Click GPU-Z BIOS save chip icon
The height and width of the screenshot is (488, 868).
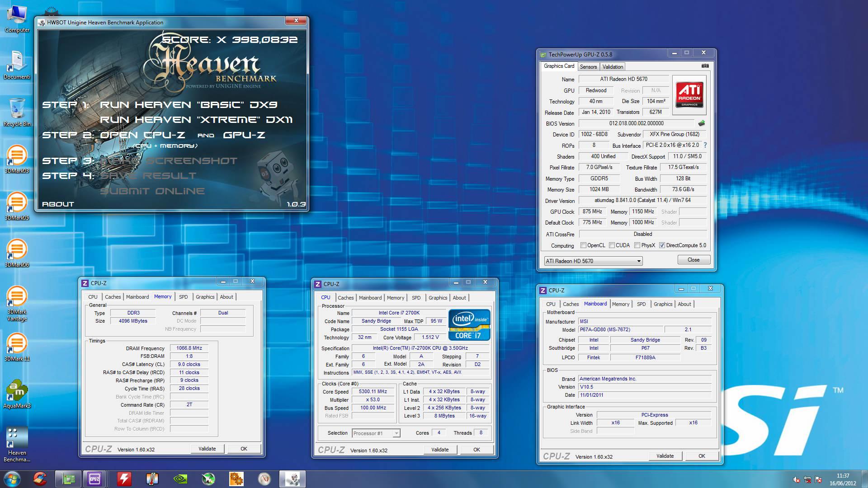click(701, 123)
